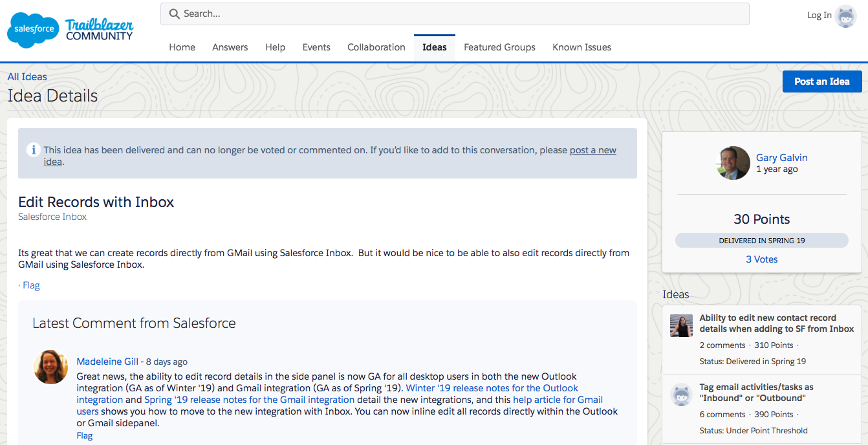Screen dimensions: 868x445
Task: Flag the Edit Records with Inbox idea
Action: (x=31, y=285)
